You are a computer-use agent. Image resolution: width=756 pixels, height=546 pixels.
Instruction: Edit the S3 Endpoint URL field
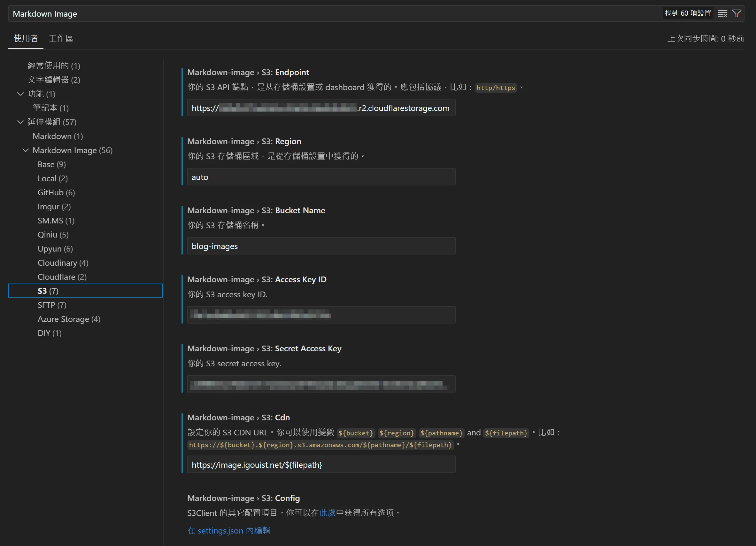coord(321,108)
